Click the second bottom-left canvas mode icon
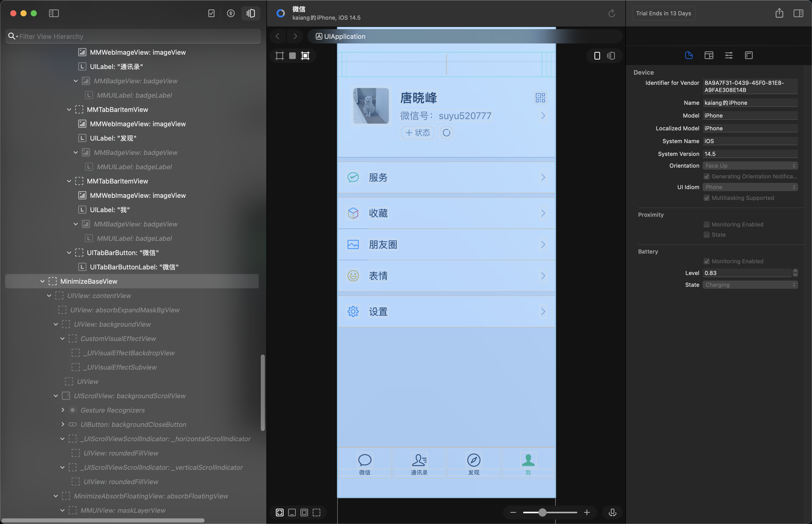This screenshot has height=524, width=812. 292,512
